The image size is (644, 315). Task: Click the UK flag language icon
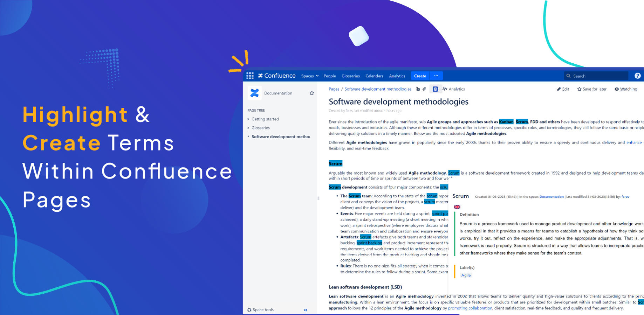pos(457,207)
